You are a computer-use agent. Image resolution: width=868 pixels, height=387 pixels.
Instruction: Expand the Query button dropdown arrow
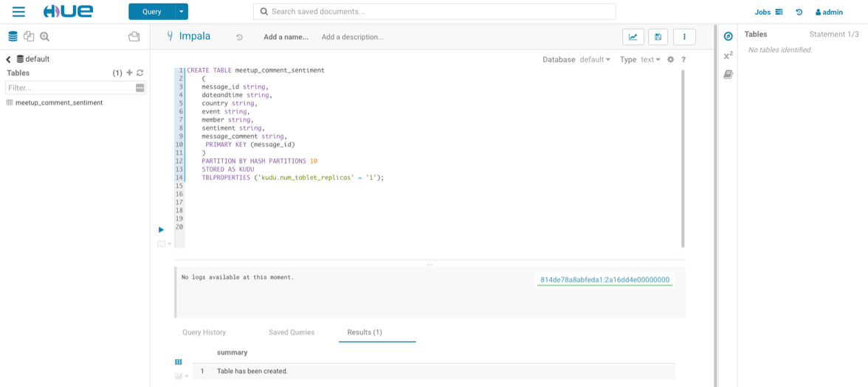tap(182, 12)
